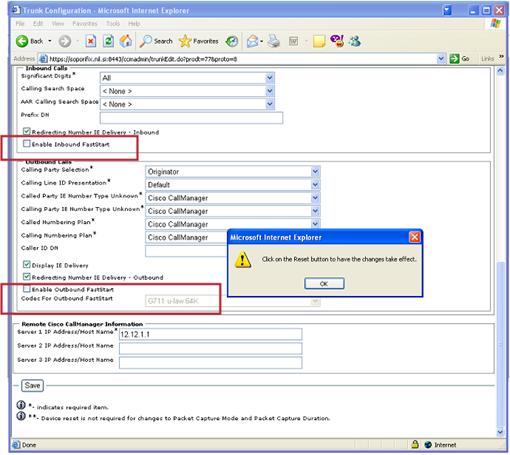Click the Caller ID DN input field
Screen dimensions: 510x455
click(x=186, y=251)
